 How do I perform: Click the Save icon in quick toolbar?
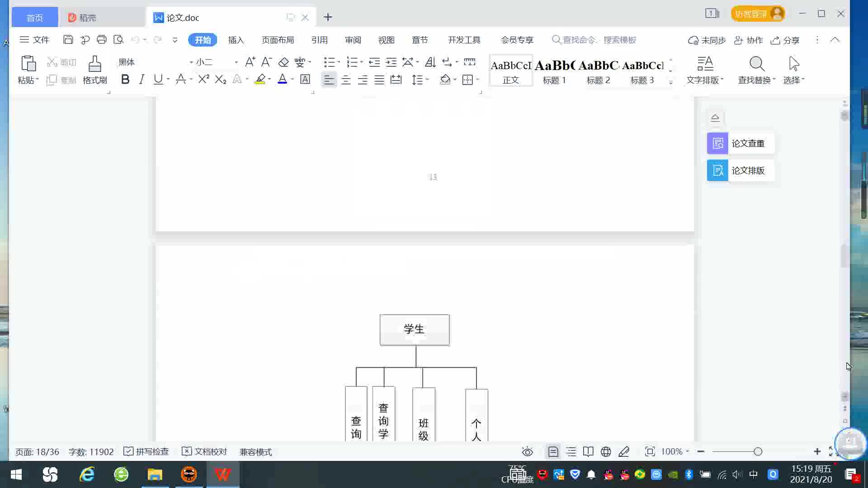coord(68,40)
